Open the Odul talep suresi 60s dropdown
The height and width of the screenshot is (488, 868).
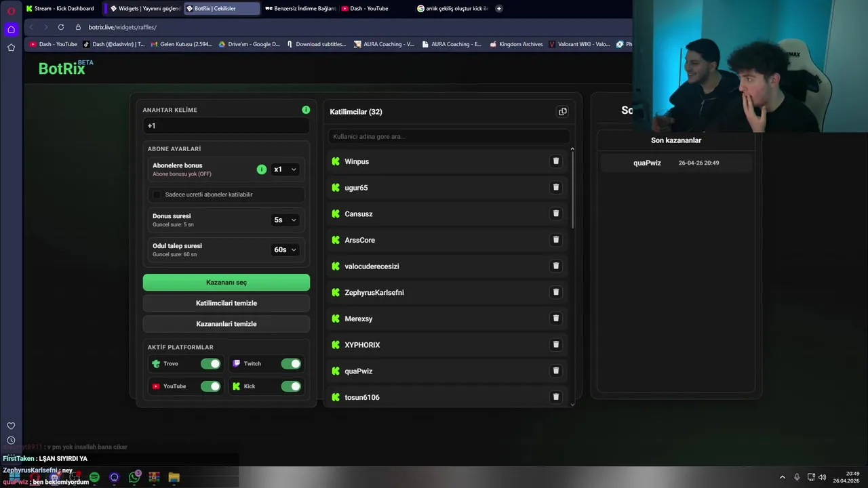click(285, 249)
